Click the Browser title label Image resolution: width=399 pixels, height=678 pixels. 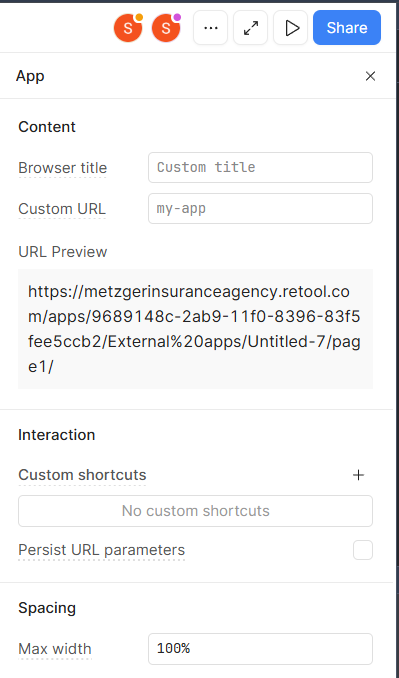pos(63,168)
